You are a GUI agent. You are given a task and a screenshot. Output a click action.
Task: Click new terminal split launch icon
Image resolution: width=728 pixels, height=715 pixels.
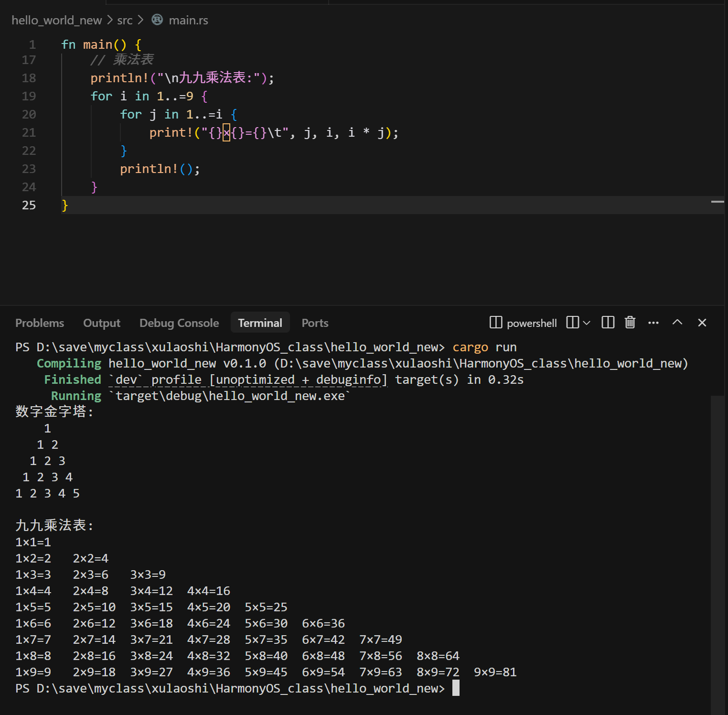coord(572,323)
